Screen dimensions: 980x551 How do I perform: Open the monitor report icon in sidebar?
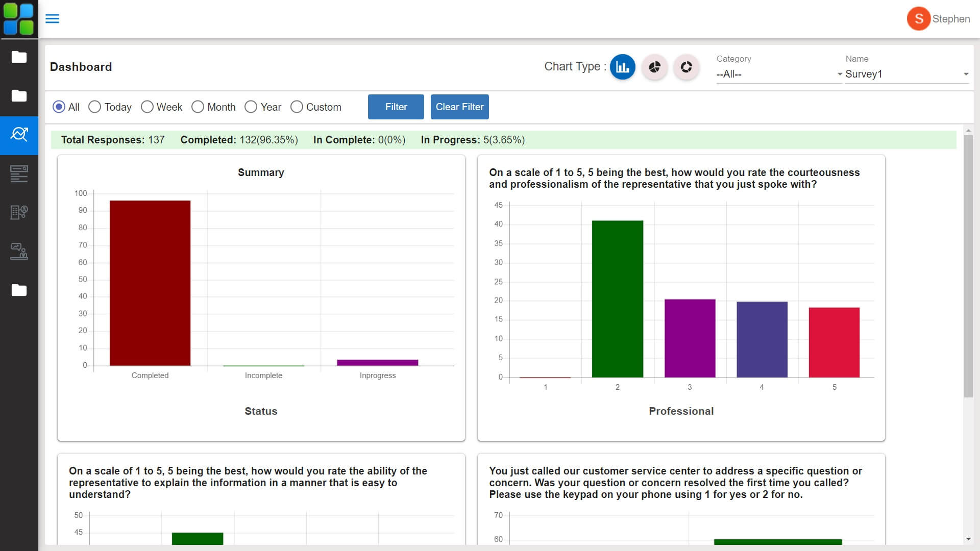[19, 252]
